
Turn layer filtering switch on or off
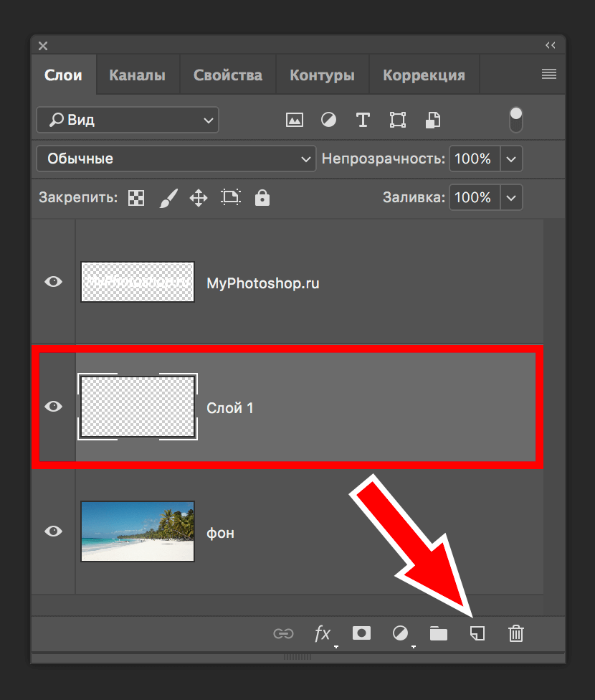(515, 120)
